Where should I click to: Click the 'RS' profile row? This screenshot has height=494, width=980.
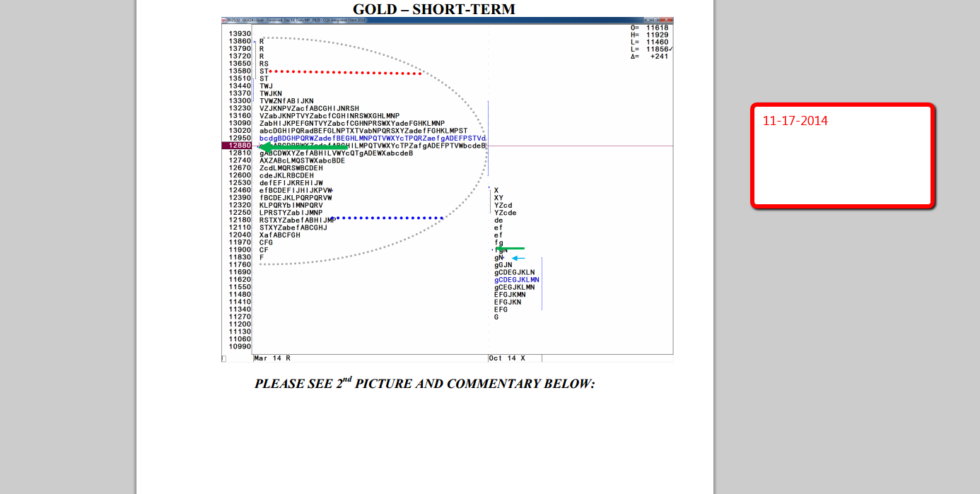264,64
